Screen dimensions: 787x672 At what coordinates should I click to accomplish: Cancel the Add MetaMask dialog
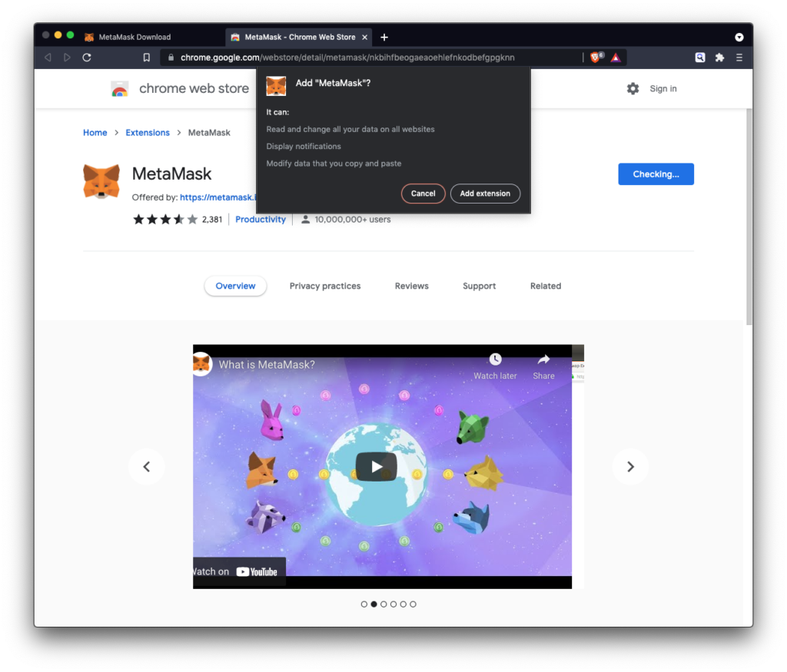[x=423, y=194]
